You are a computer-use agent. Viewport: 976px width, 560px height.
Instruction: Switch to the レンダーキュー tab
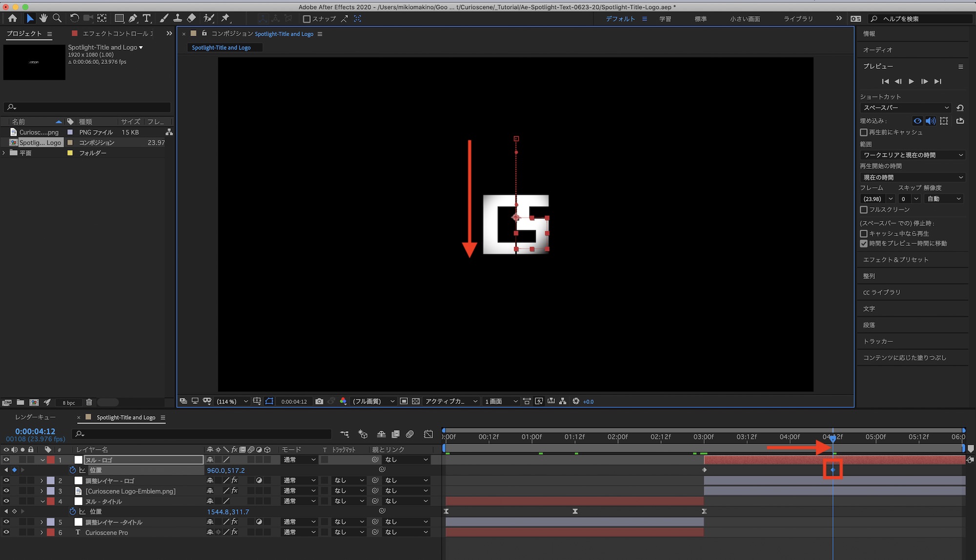(35, 418)
